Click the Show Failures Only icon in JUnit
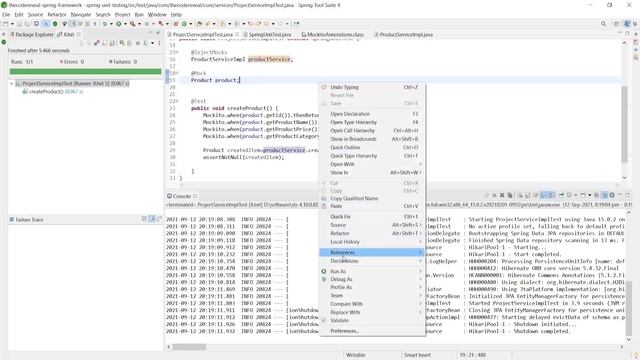The height and width of the screenshot is (360, 640). [97, 43]
